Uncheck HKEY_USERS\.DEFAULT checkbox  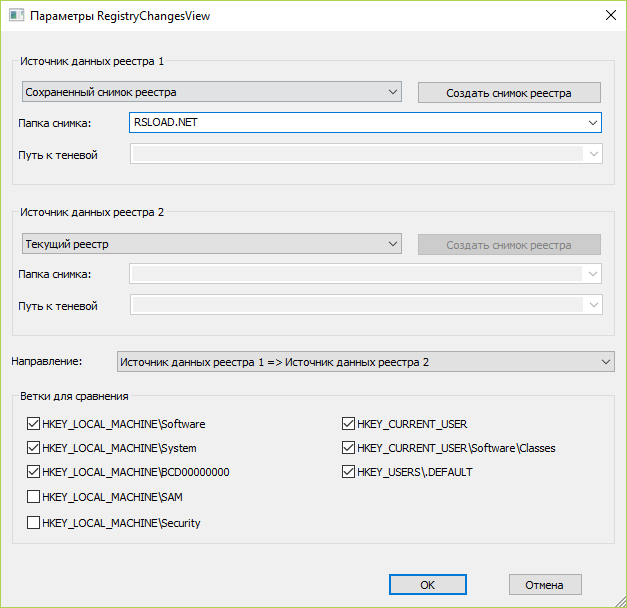pos(349,472)
